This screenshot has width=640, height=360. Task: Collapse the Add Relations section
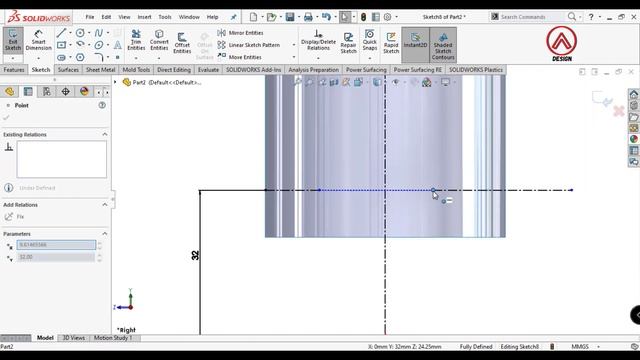105,204
